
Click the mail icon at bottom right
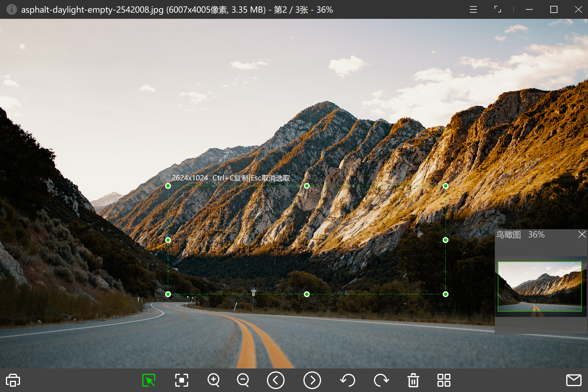[574, 380]
